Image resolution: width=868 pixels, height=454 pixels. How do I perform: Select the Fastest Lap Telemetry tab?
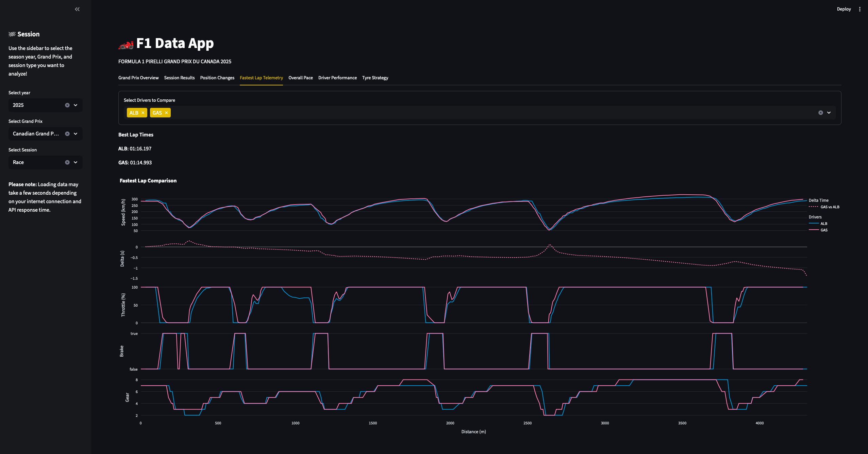click(261, 78)
